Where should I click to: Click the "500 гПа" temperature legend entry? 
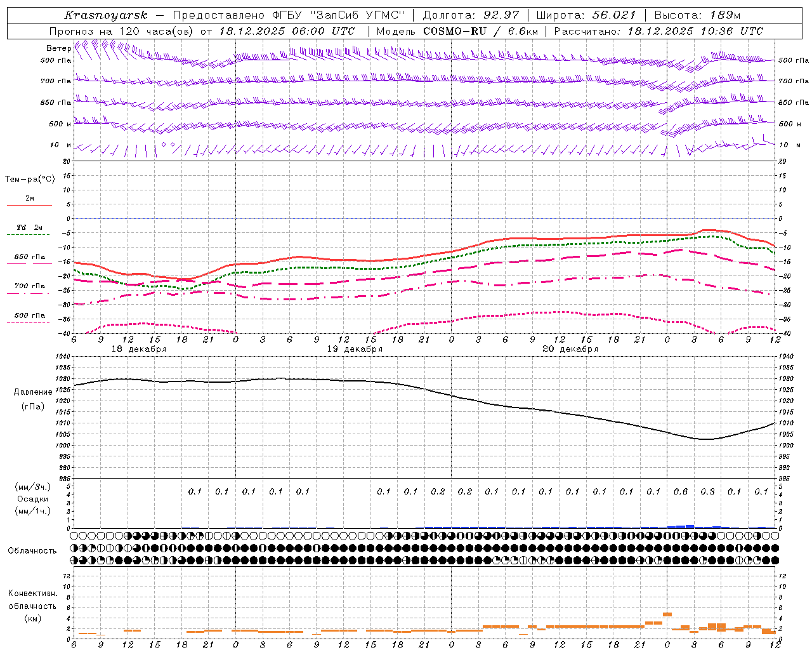point(30,315)
